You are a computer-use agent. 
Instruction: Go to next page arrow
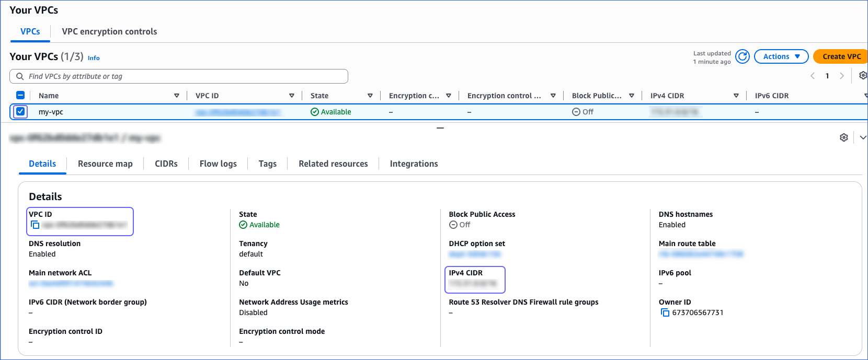pos(842,76)
